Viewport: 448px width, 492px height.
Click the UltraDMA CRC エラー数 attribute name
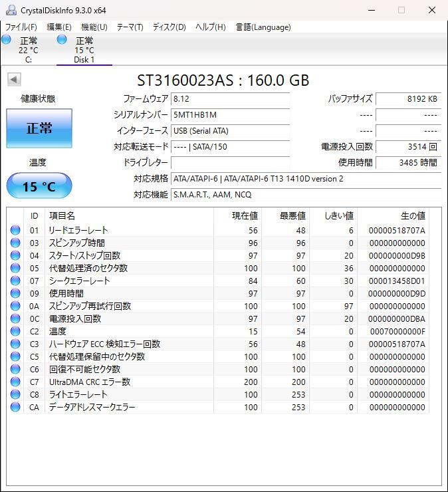click(90, 382)
